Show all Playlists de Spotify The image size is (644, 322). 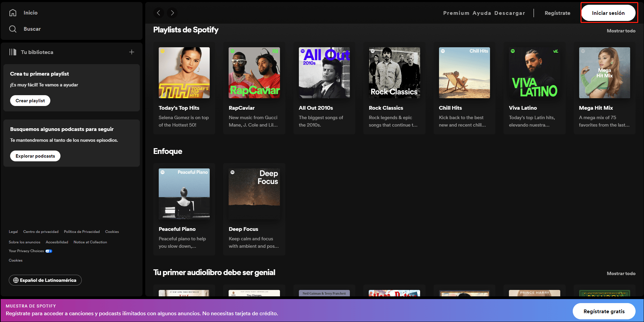[621, 31]
